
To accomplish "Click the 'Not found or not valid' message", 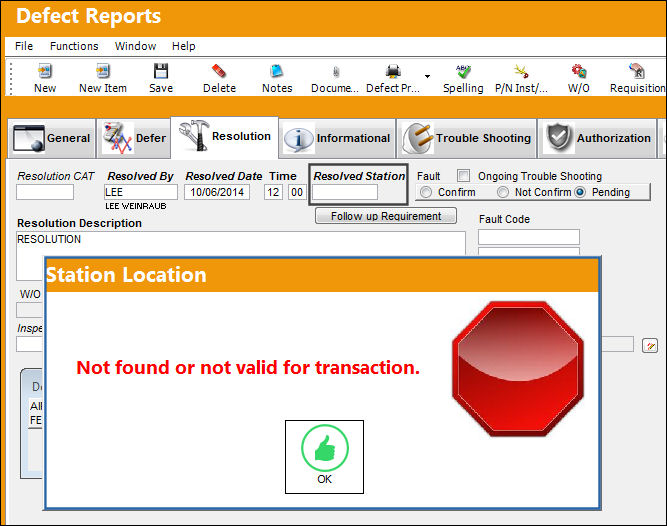I will click(x=248, y=367).
